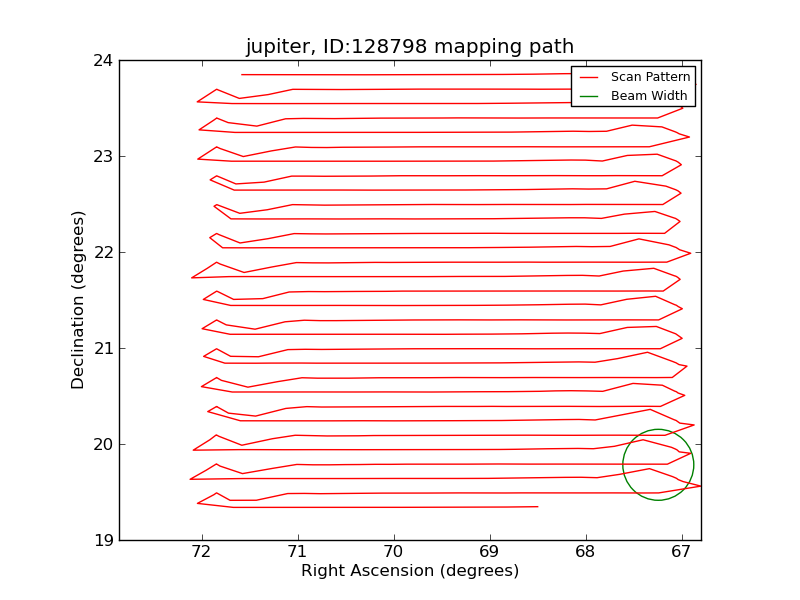Click the green Beam Width legend line
Image resolution: width=800 pixels, height=600 pixels.
tap(589, 96)
